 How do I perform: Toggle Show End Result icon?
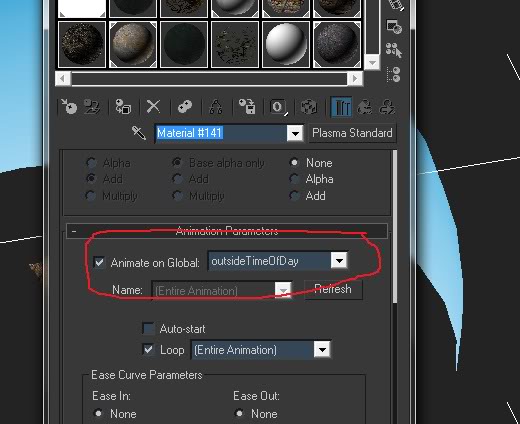pos(341,107)
